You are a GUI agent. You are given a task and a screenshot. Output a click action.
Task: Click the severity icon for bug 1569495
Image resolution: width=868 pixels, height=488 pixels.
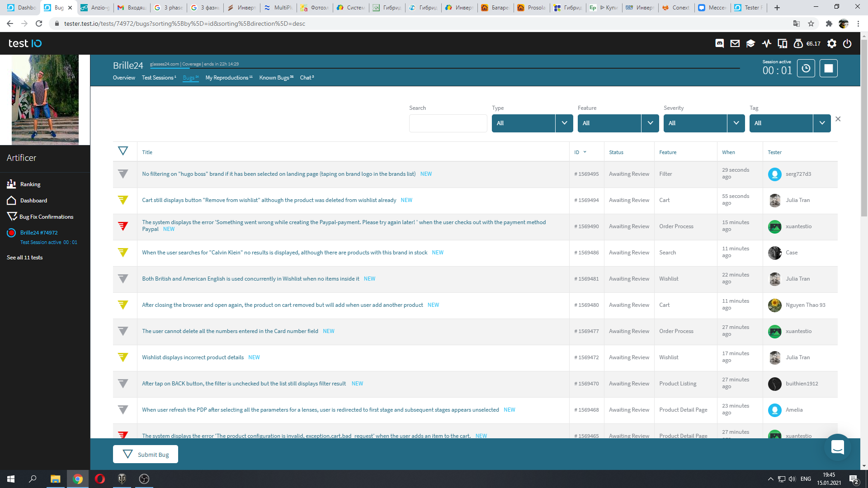coord(123,174)
